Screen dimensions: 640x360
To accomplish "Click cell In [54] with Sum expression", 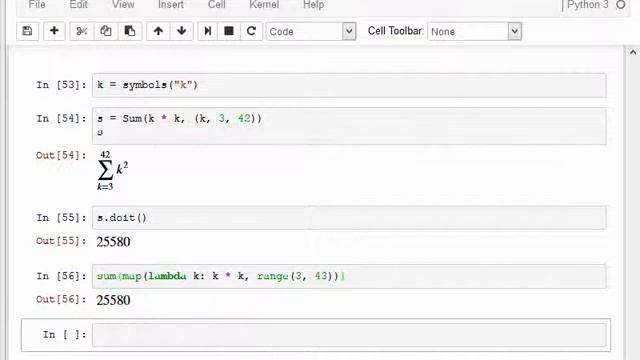I will click(349, 126).
